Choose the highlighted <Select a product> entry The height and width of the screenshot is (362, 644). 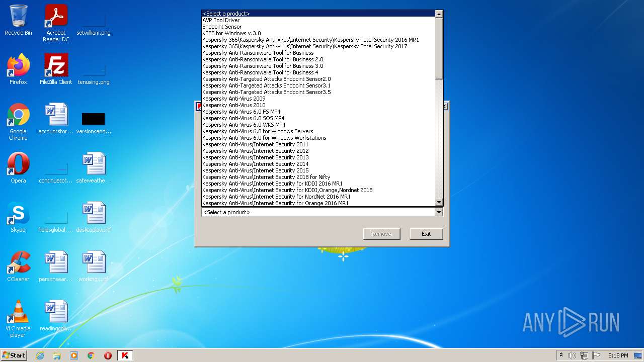click(318, 14)
